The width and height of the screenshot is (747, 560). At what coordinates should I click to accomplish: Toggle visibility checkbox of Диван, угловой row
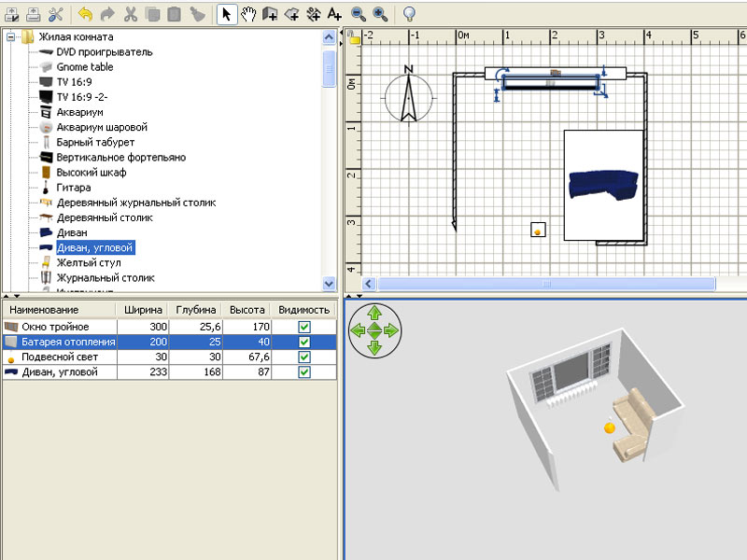click(304, 371)
